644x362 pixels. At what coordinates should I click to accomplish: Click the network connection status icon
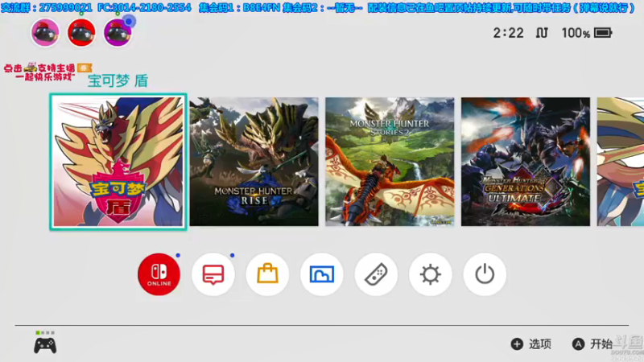[x=542, y=33]
